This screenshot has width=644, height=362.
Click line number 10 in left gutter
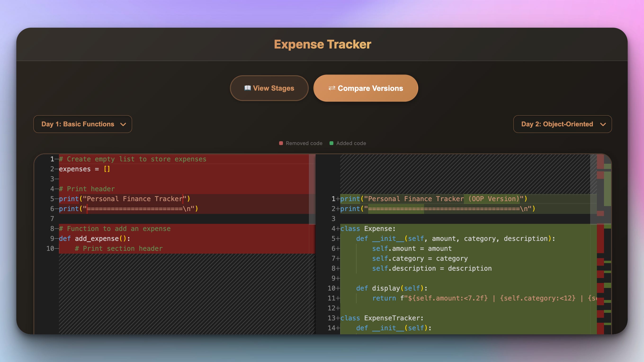(50, 249)
